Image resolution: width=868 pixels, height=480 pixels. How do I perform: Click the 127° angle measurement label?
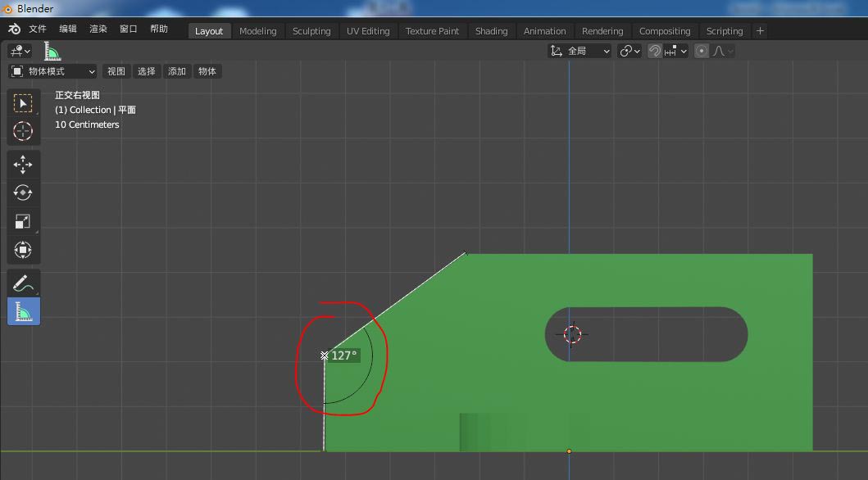pos(344,355)
